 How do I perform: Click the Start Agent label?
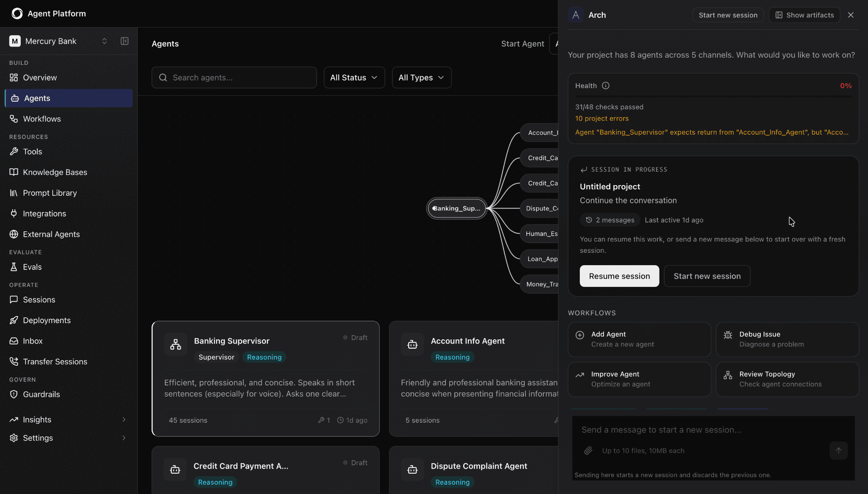[523, 44]
